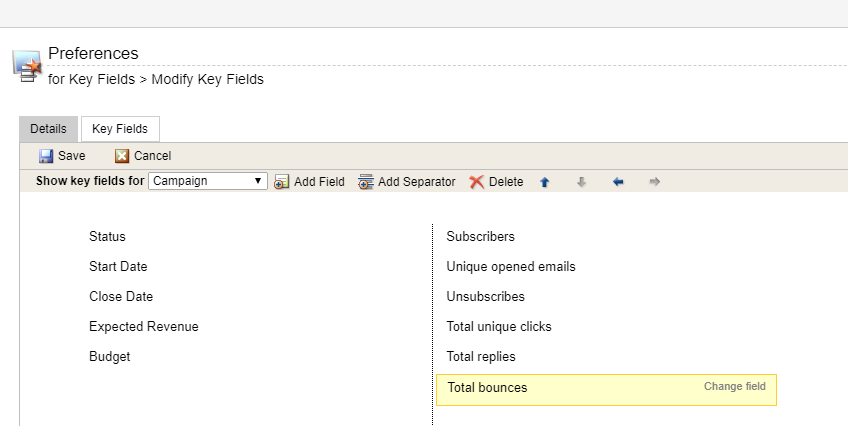This screenshot has width=848, height=426.
Task: Click the Save disk icon
Action: [x=46, y=156]
